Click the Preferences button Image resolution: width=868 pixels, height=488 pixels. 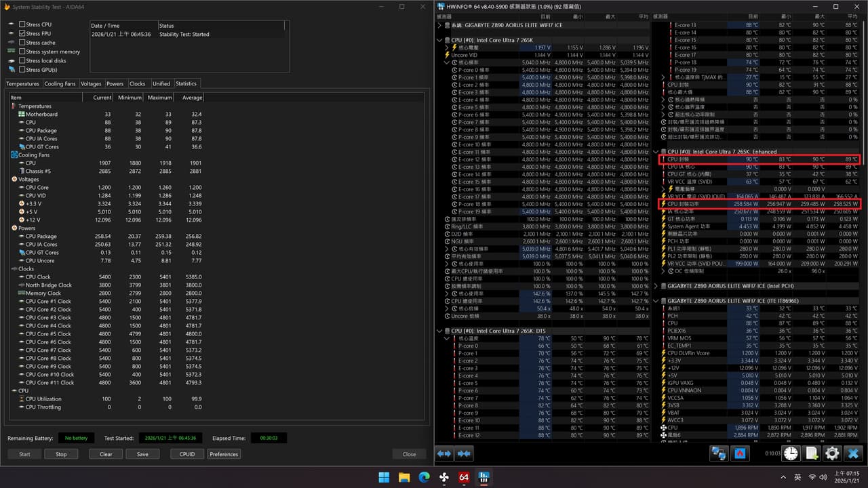click(x=224, y=454)
